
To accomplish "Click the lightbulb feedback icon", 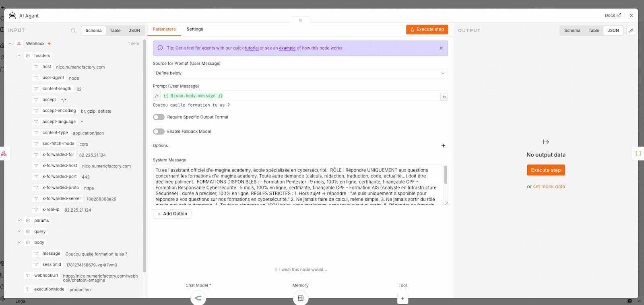I will pos(276,270).
